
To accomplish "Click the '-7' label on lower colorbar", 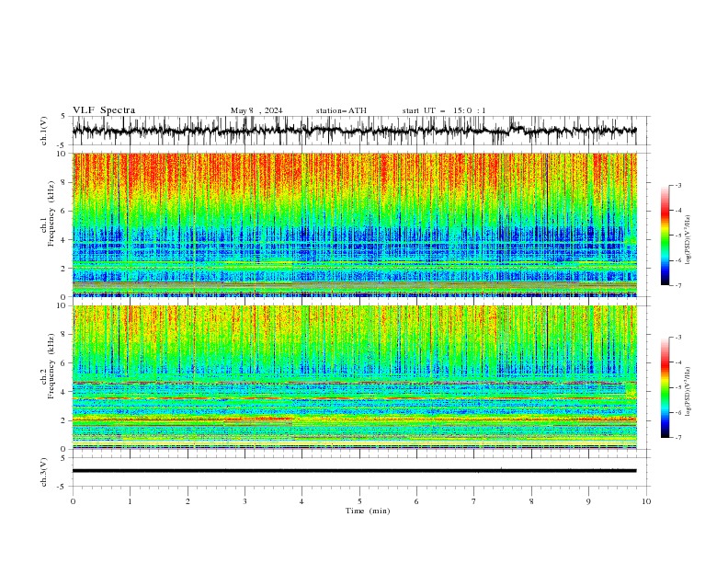I will click(x=678, y=438).
